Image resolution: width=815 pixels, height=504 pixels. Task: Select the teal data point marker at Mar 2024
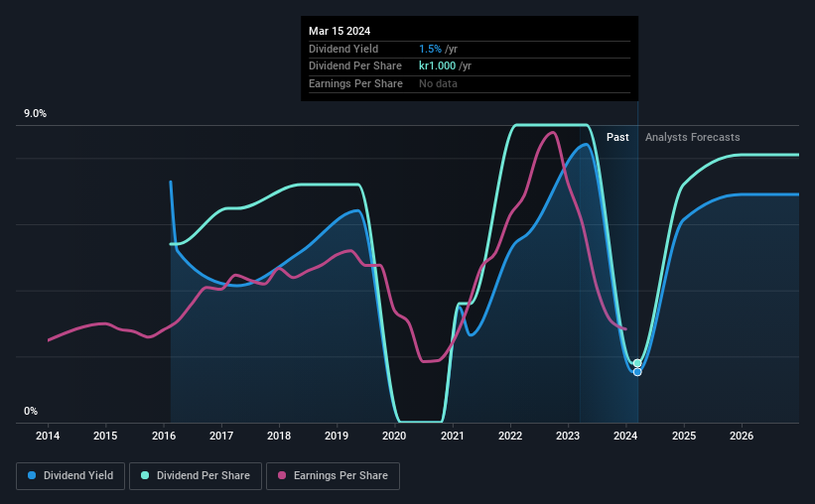click(637, 363)
